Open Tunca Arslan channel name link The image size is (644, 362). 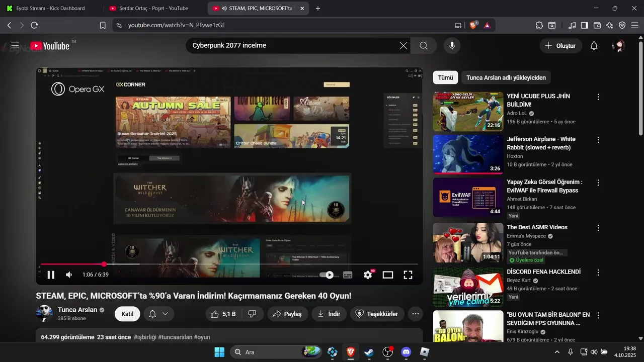(x=77, y=310)
